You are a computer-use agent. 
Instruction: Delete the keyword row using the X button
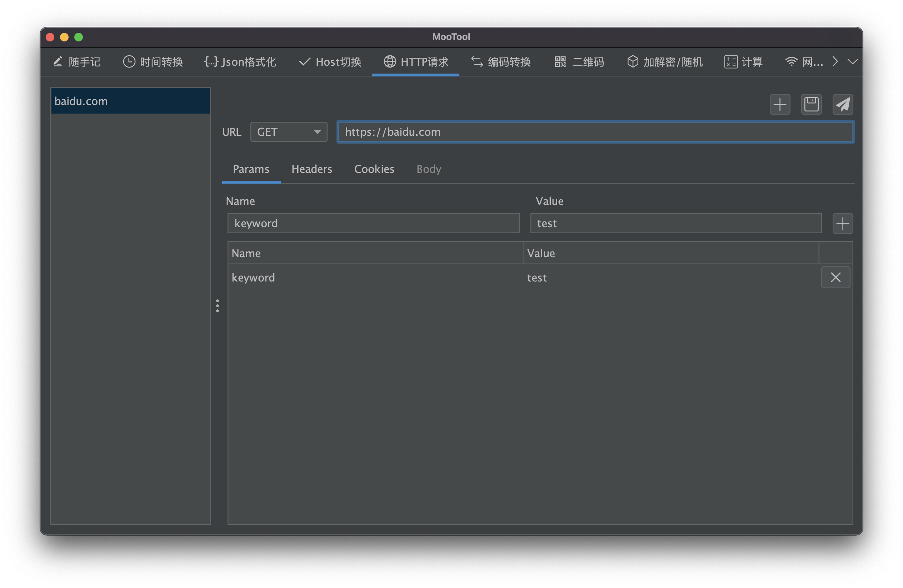tap(835, 277)
